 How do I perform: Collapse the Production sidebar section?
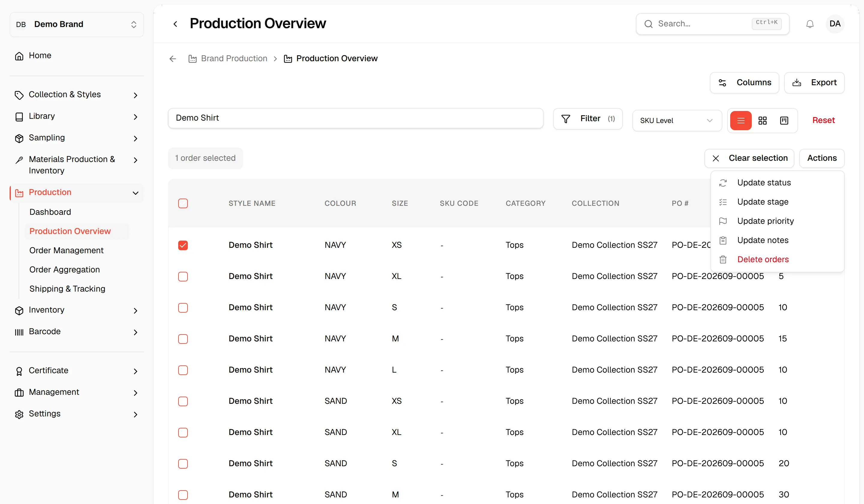(135, 193)
